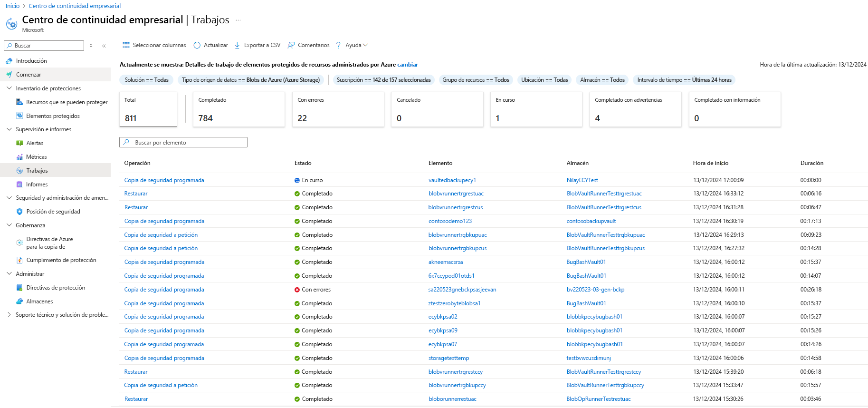The width and height of the screenshot is (868, 408).
Task: Go to Inicio breadcrumb
Action: pos(12,6)
